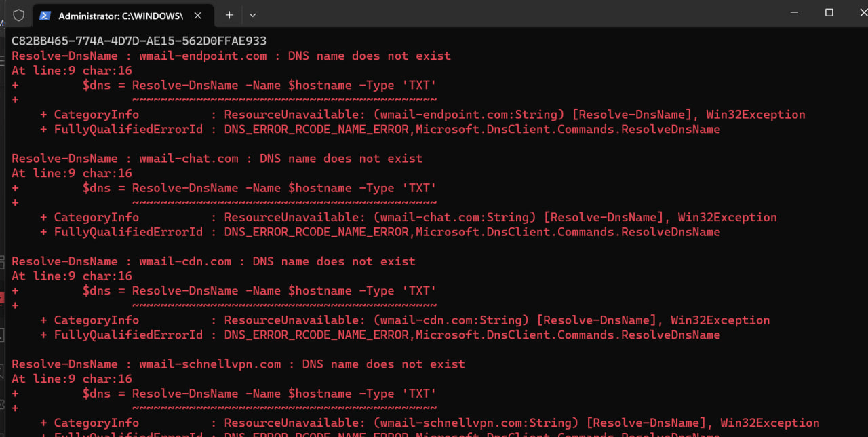Image resolution: width=868 pixels, height=437 pixels.
Task: Click the wmail-chat.com DNS error line
Action: click(217, 159)
